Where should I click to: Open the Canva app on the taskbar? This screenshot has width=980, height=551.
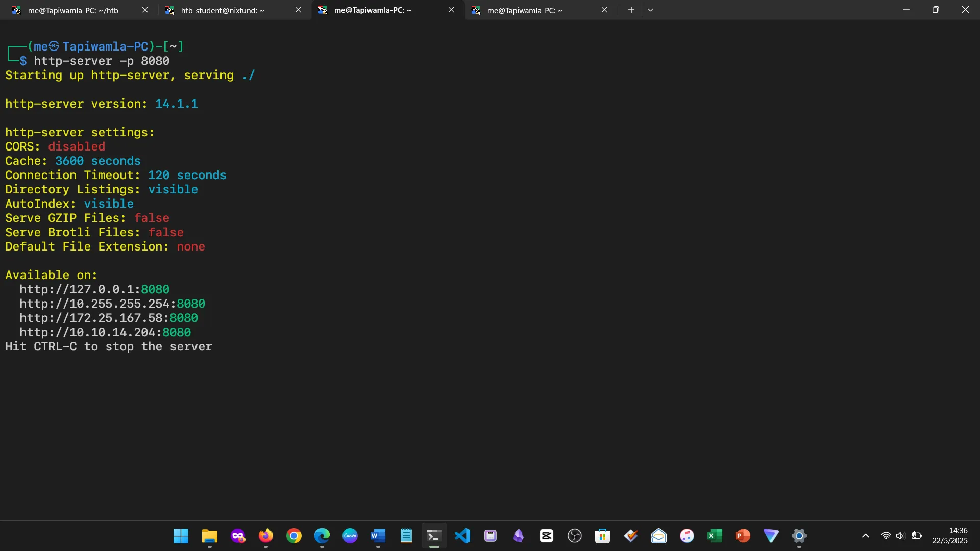point(350,536)
